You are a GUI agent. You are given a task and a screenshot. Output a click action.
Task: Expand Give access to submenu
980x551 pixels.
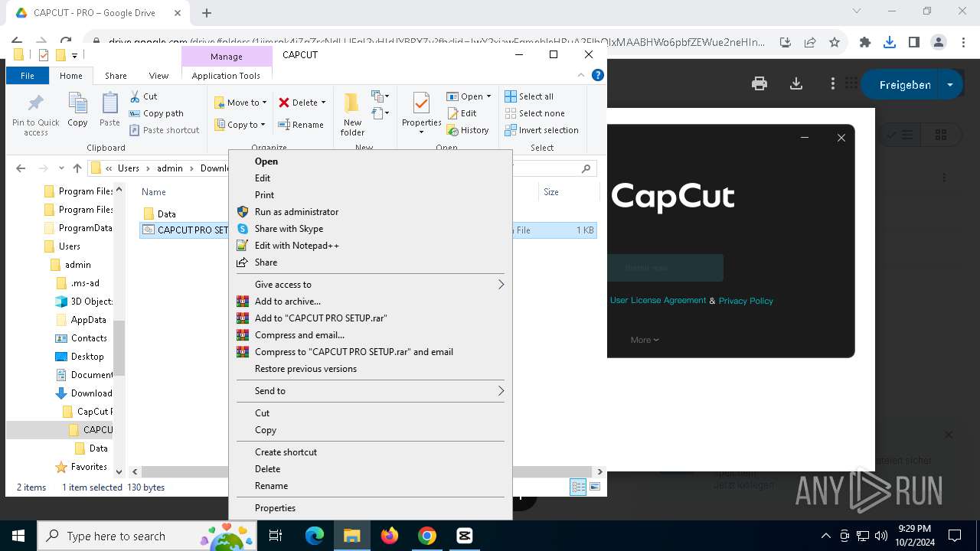[370, 285]
